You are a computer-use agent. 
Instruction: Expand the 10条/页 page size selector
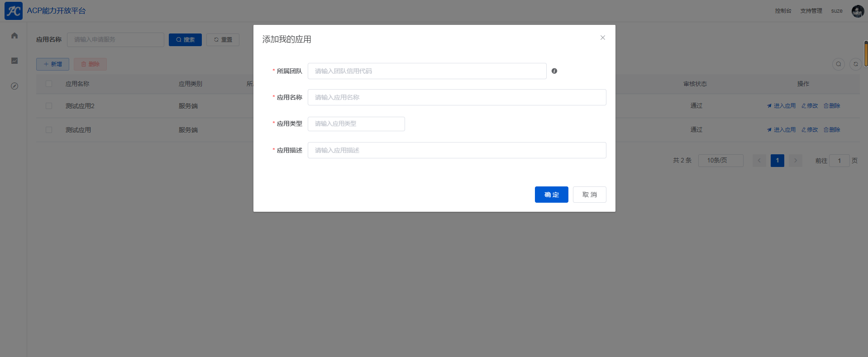(x=720, y=161)
